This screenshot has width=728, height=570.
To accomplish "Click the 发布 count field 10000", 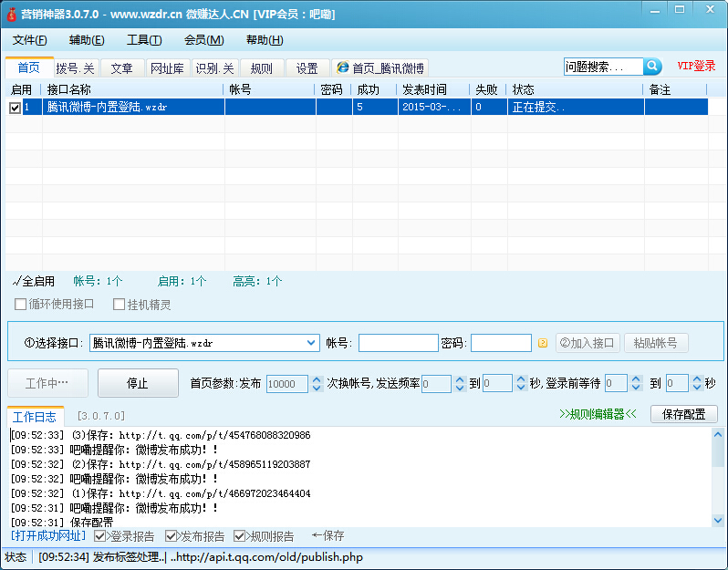I will coord(287,383).
